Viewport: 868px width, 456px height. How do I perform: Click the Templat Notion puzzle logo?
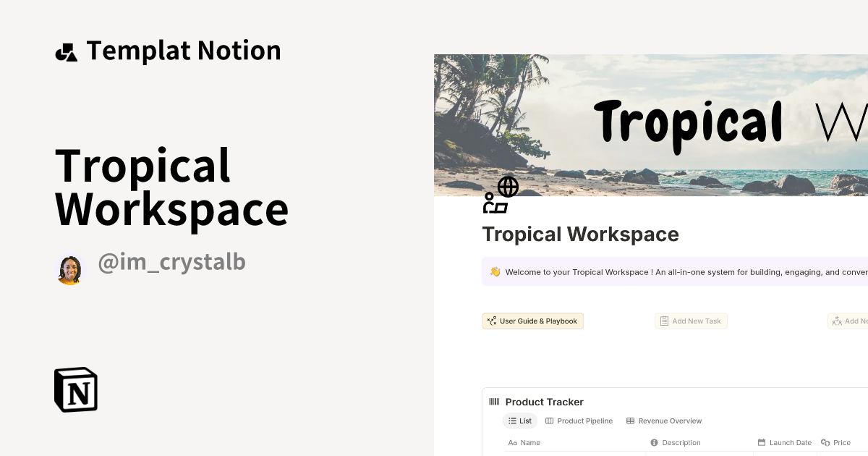tap(67, 51)
